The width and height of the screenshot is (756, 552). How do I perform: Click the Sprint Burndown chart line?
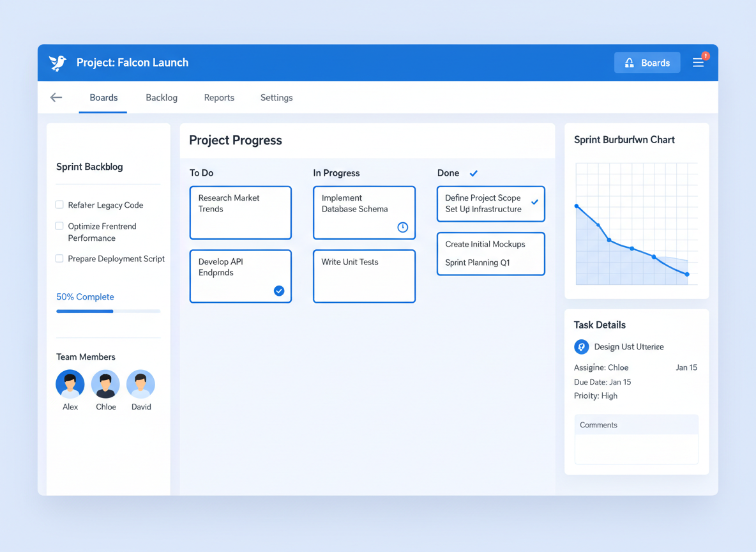tap(631, 240)
